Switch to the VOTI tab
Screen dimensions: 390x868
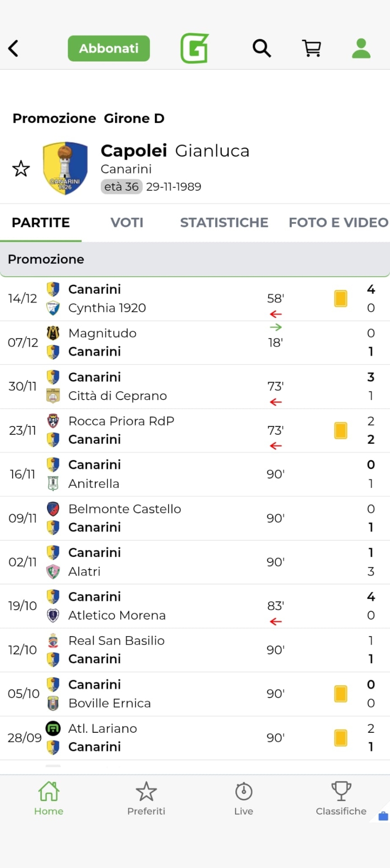(127, 222)
